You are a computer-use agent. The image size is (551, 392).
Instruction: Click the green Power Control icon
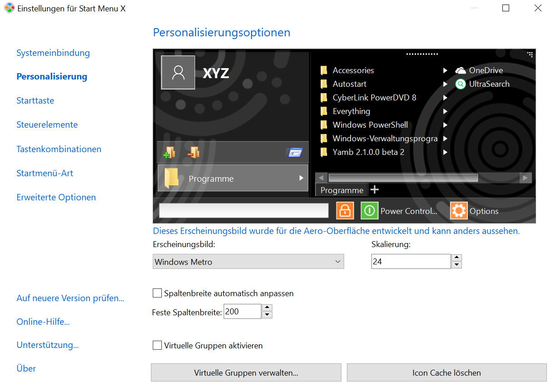coord(370,211)
